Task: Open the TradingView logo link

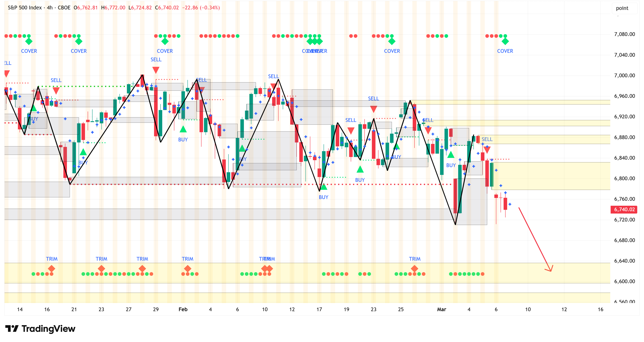Action: click(x=40, y=329)
